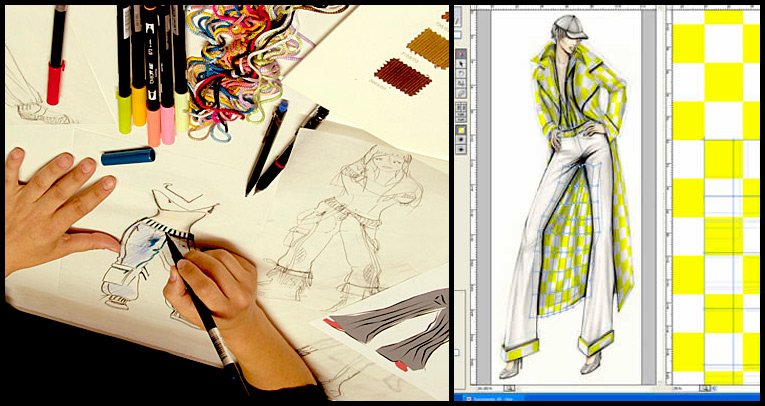
Task: Pick the yellow foreground color swatch
Action: pos(460,130)
